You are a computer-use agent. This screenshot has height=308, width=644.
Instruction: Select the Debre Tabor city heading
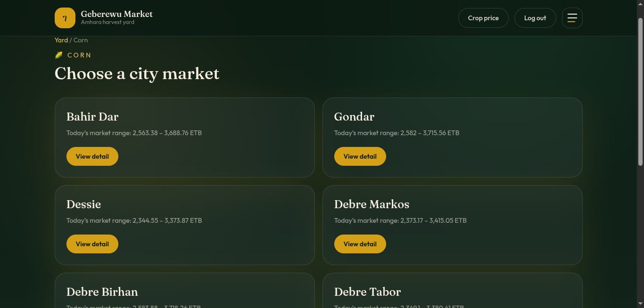coord(368,292)
